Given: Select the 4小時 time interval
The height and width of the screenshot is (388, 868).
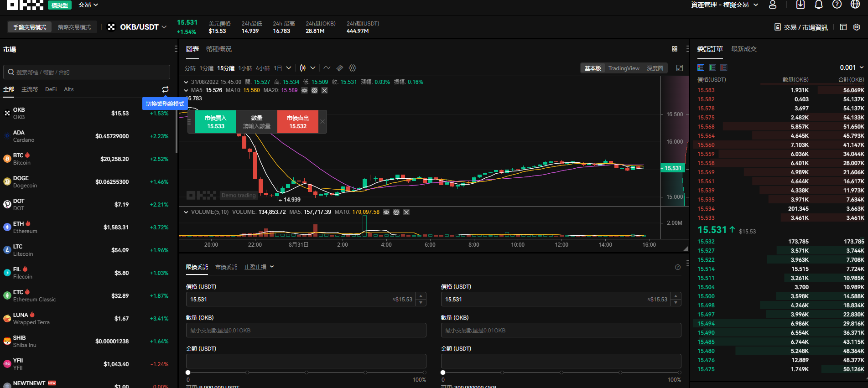Looking at the screenshot, I should tap(263, 68).
